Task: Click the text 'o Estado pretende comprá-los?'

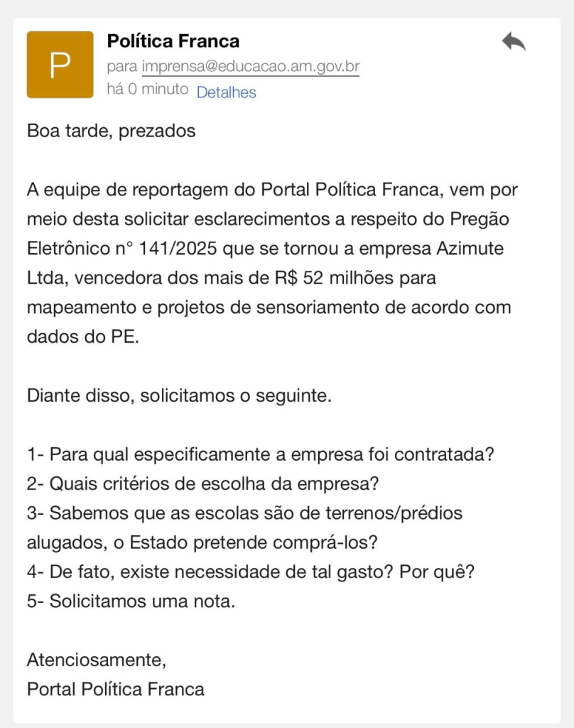Action: click(246, 542)
